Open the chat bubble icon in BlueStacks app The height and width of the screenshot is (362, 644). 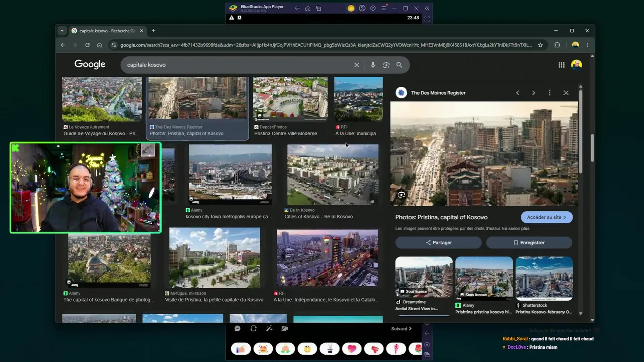(x=237, y=328)
